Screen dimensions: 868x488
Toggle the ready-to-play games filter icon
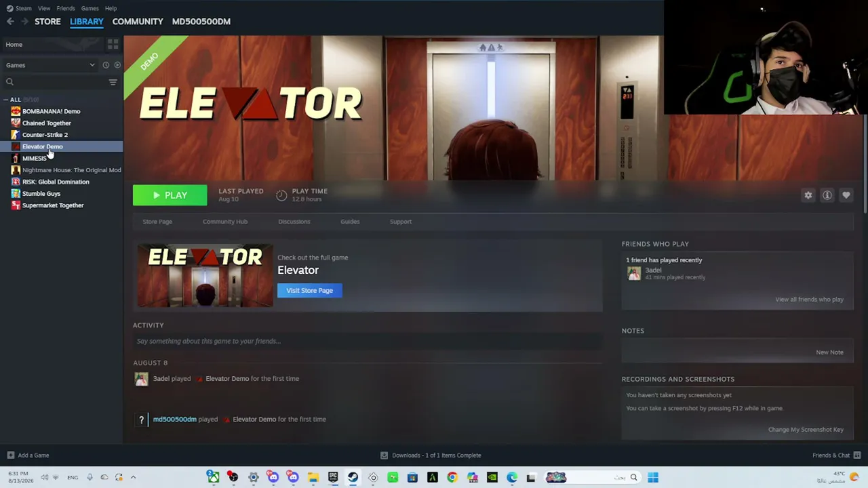click(x=117, y=65)
